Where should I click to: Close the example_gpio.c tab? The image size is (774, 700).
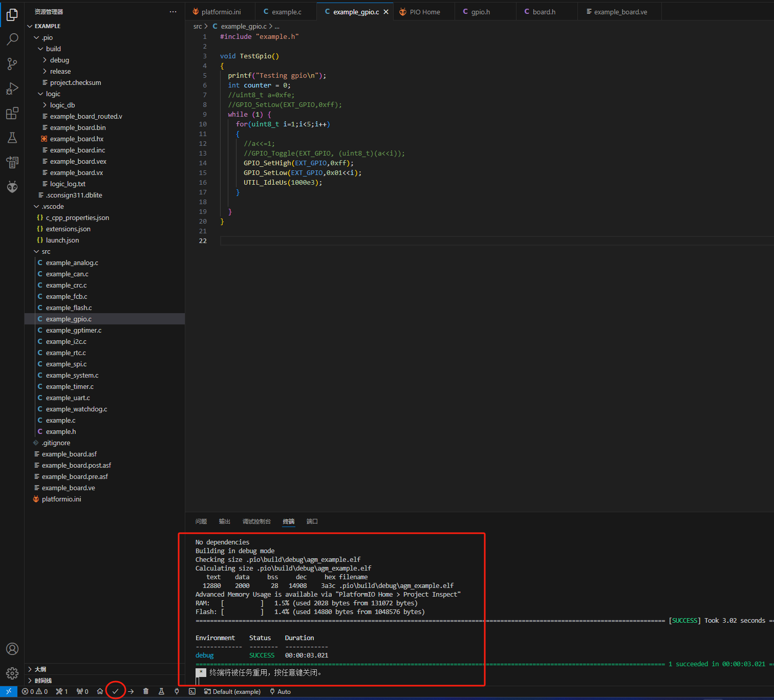(x=386, y=12)
